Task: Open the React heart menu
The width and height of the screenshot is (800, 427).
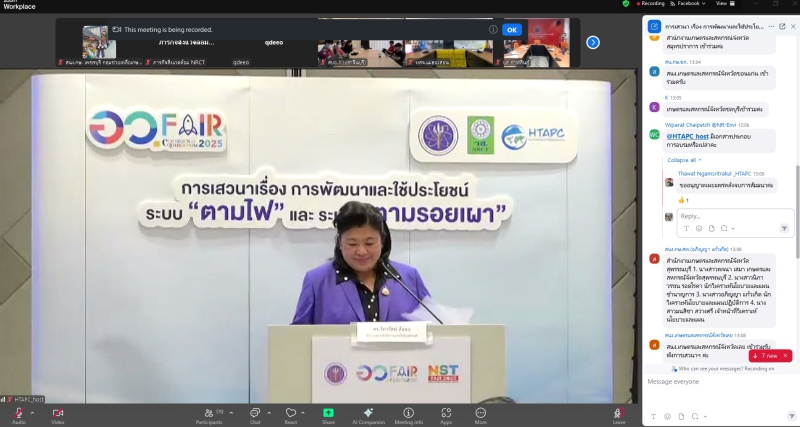Action: (291, 415)
